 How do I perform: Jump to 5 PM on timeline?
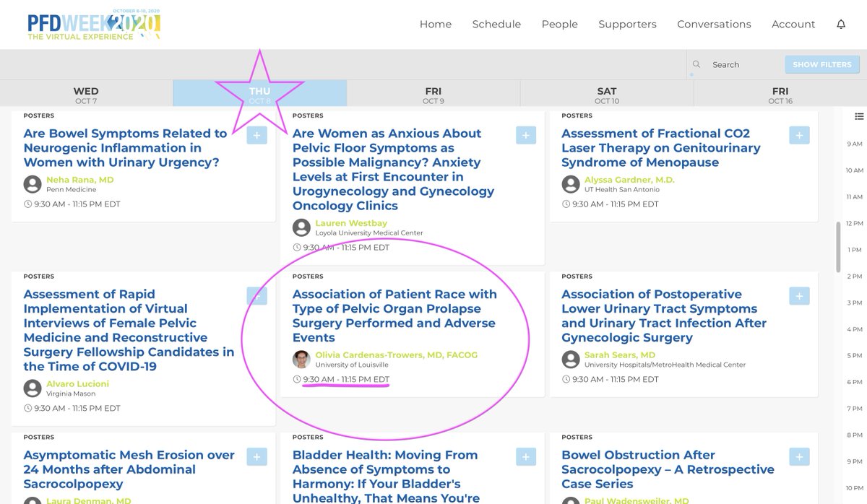(854, 356)
